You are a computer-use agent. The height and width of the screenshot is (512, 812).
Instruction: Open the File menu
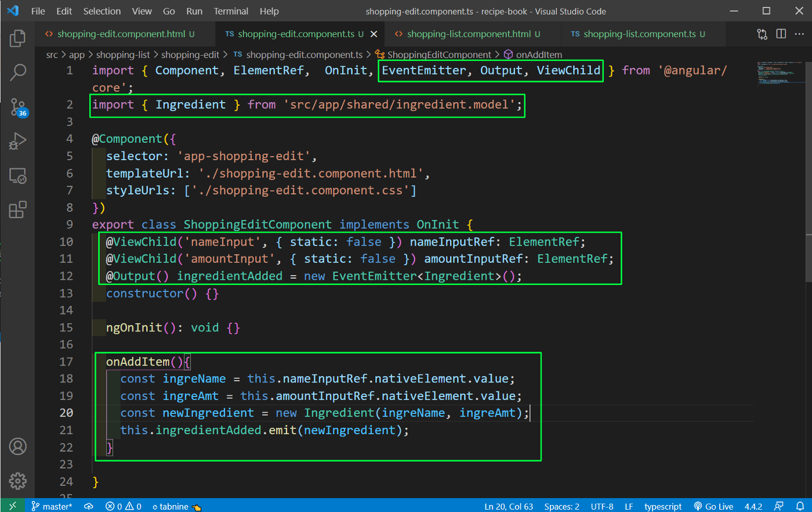point(38,11)
